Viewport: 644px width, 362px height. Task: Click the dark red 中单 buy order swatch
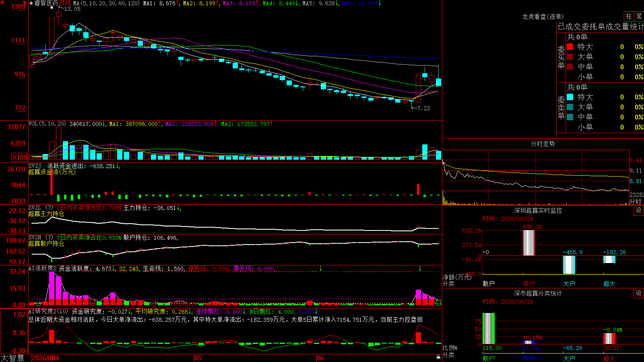pyautogui.click(x=570, y=67)
